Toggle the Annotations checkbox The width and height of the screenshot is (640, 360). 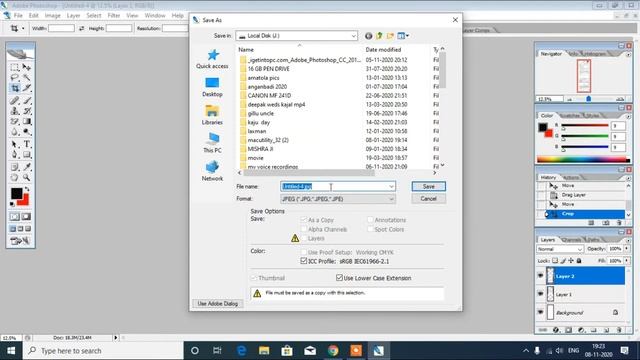click(370, 220)
